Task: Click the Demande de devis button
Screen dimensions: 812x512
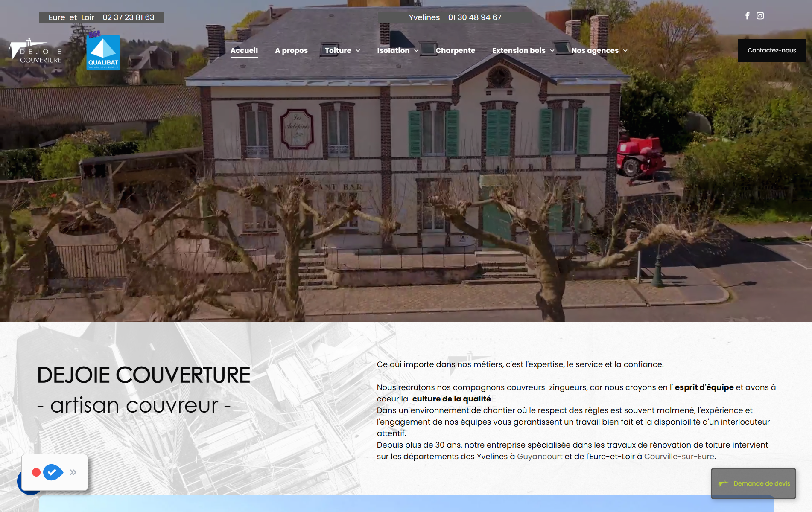Action: click(x=754, y=483)
